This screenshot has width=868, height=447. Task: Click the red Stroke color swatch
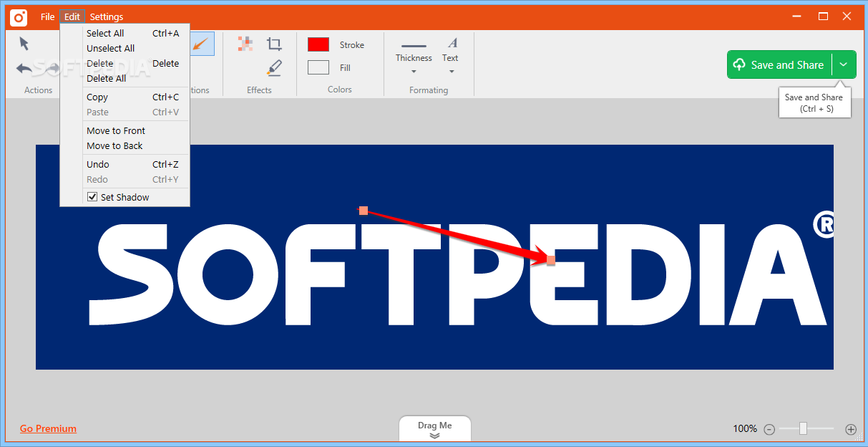coord(318,44)
